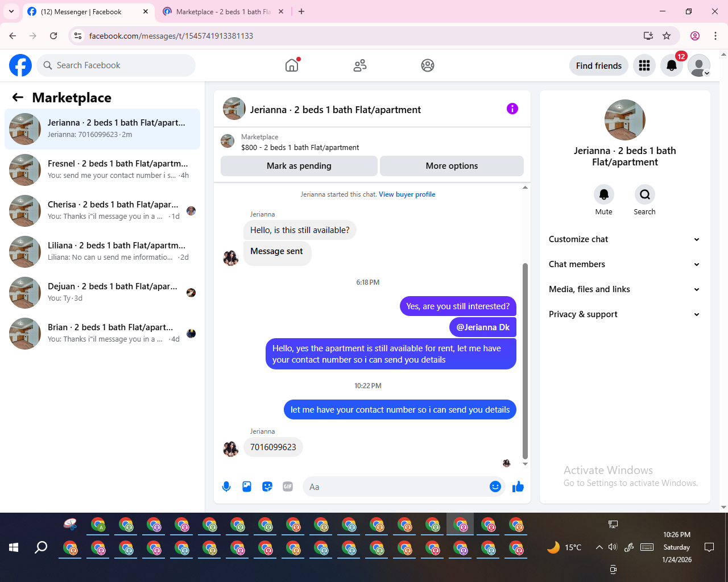Expand Media, files and links section
728x582 pixels.
(624, 289)
